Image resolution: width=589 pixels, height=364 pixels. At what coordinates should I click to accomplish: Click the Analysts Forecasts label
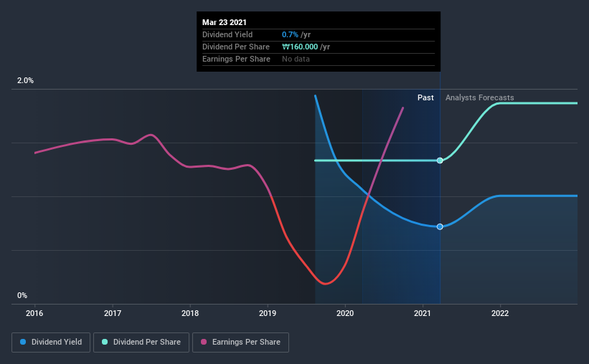point(480,97)
